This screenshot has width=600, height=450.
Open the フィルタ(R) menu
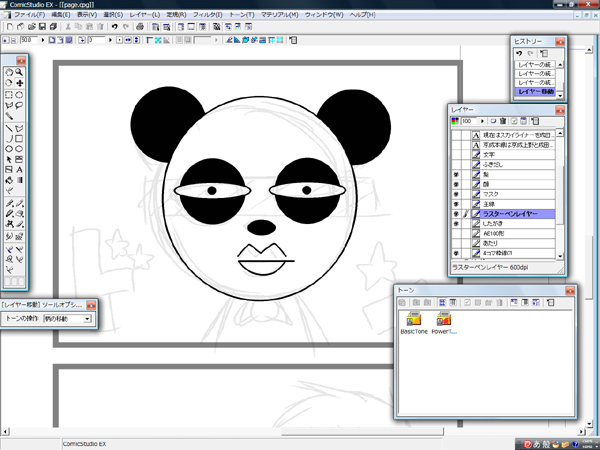pyautogui.click(x=208, y=15)
